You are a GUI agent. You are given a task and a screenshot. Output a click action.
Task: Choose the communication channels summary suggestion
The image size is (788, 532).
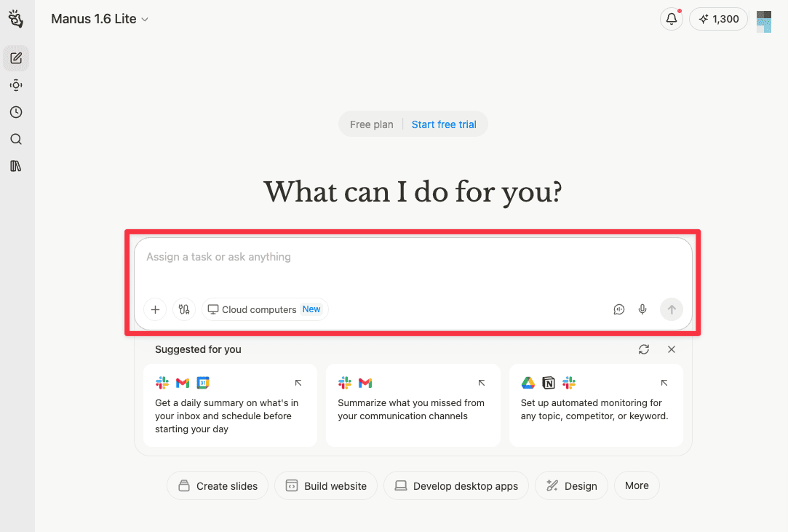pos(413,405)
